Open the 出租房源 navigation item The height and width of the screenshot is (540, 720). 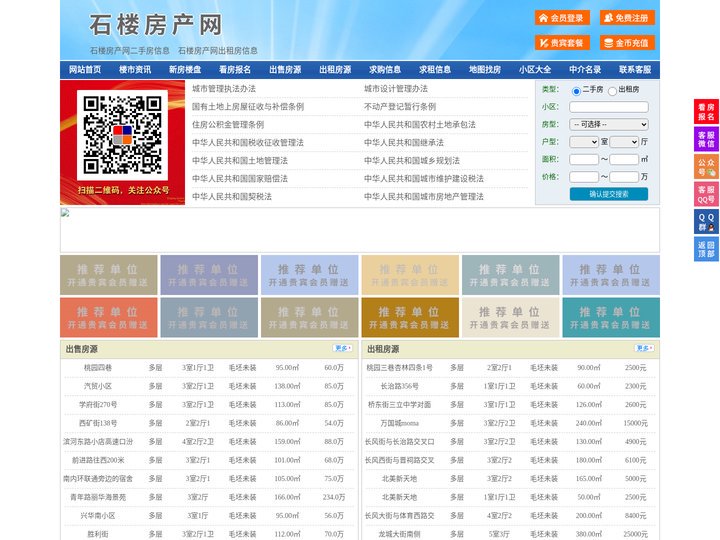point(335,70)
